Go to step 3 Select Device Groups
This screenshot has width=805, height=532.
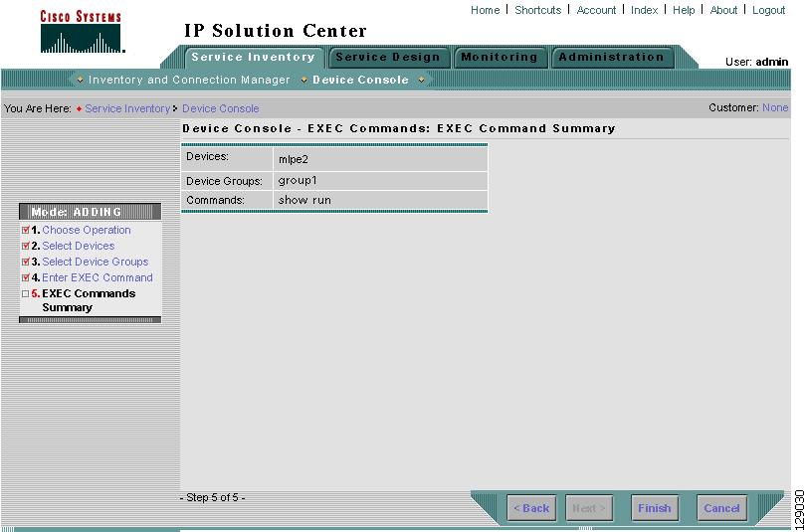pyautogui.click(x=95, y=262)
